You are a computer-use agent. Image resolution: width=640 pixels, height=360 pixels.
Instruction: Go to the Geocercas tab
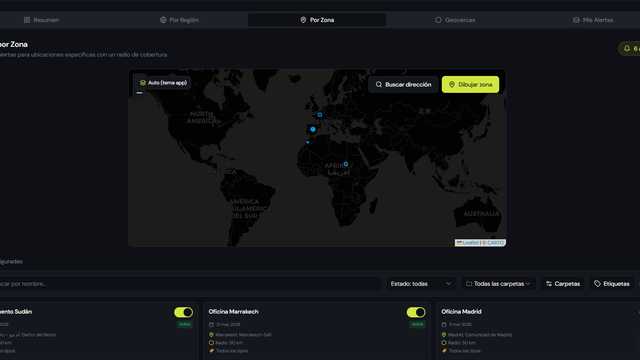(x=455, y=20)
